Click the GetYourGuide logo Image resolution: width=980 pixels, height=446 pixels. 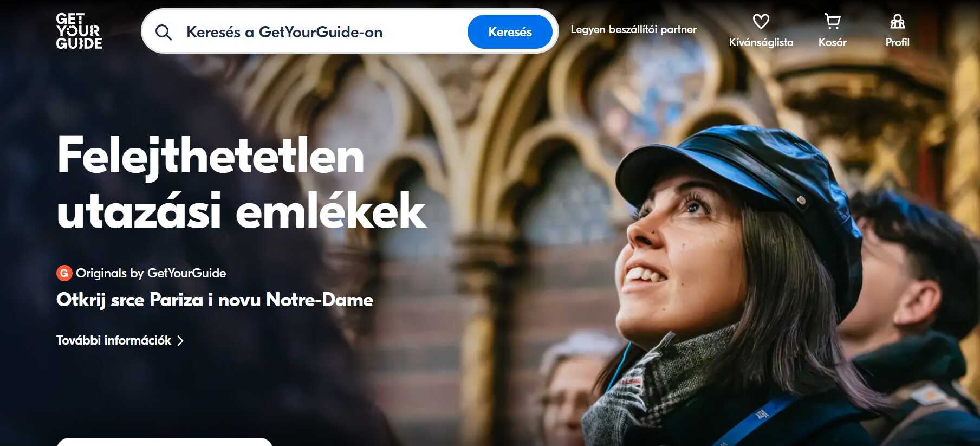click(79, 31)
